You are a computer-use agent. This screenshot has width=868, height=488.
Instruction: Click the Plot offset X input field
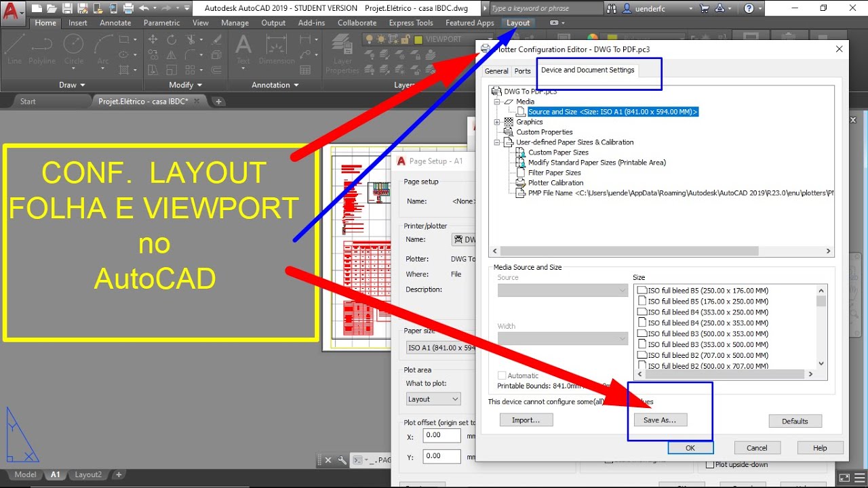[441, 435]
